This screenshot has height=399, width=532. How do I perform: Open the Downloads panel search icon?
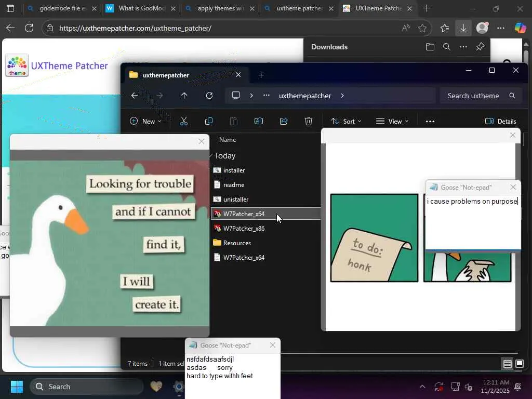click(x=446, y=47)
